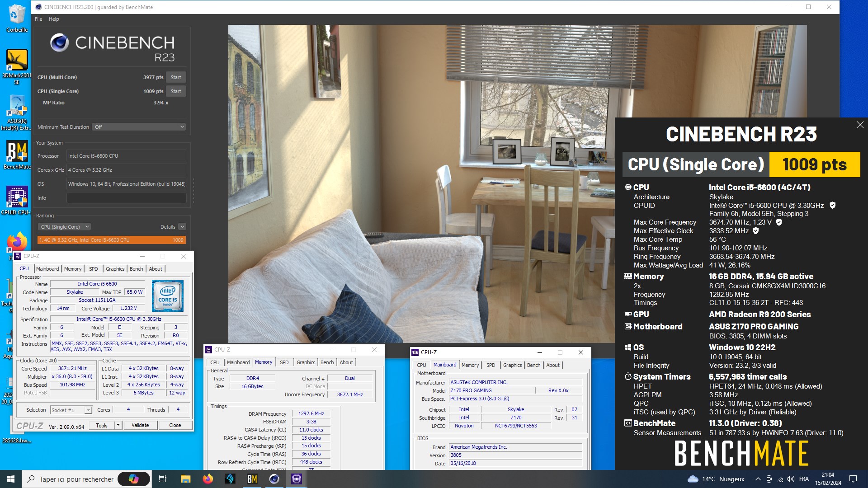Click the shield icon next to Max Effective Clock
Screen dimensions: 868x488
[x=755, y=231]
